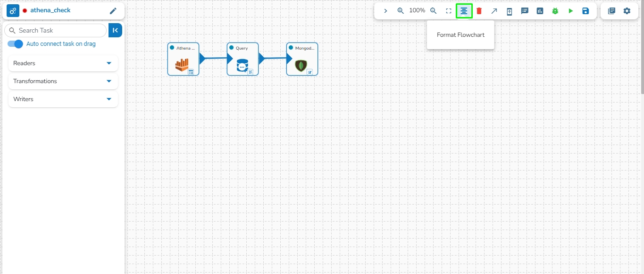Click the Search Task input field
This screenshot has width=644, height=274.
point(55,30)
